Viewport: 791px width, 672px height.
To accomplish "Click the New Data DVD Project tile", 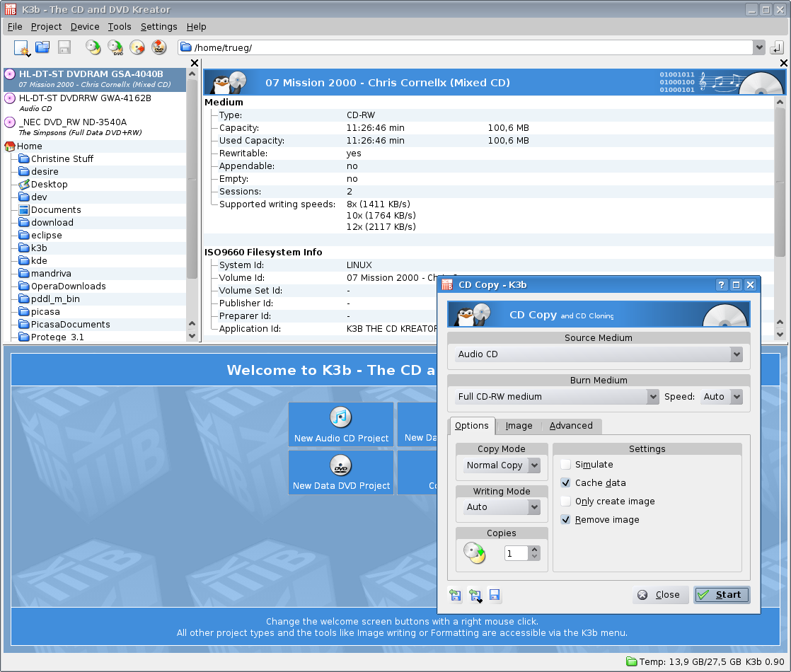I will tap(341, 473).
